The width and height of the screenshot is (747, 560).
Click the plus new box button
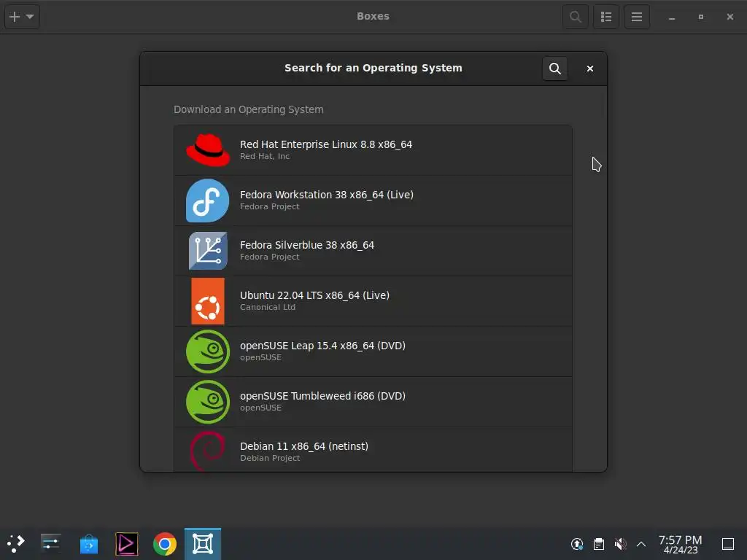15,17
